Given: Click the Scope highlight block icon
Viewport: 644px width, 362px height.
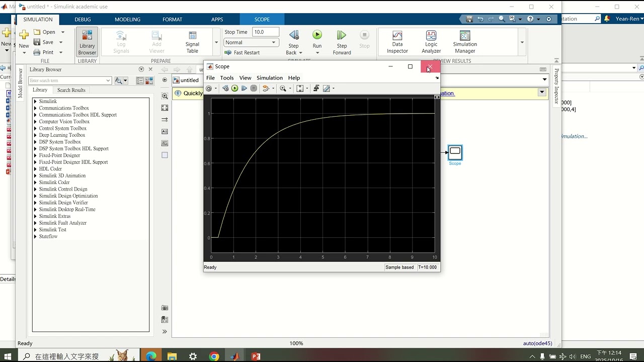Looking at the screenshot, I should click(x=266, y=88).
